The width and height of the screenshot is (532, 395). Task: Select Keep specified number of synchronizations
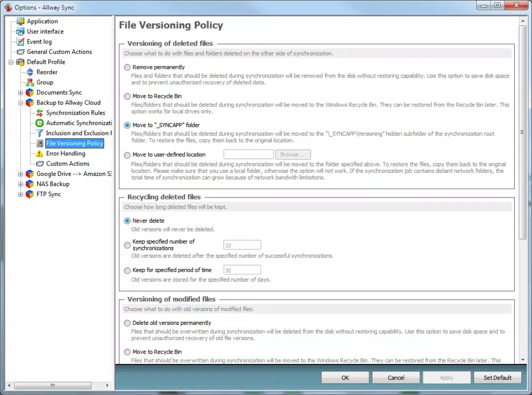coord(127,245)
